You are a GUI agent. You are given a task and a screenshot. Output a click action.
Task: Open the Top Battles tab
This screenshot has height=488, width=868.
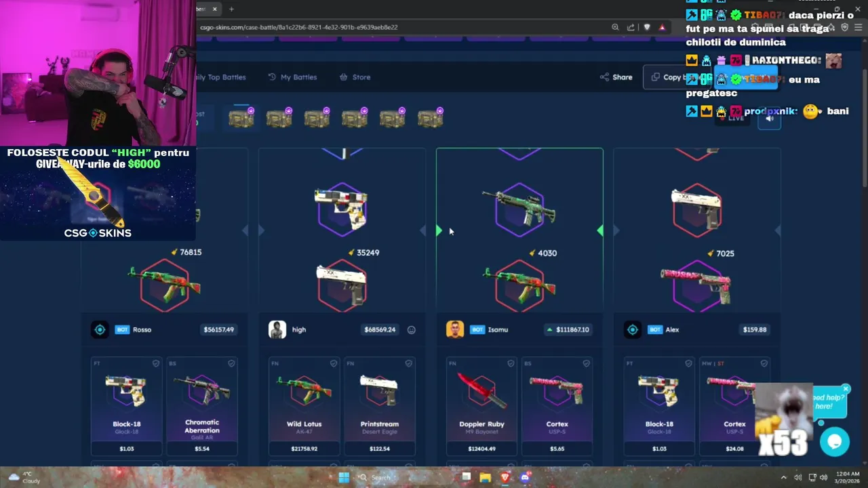221,77
